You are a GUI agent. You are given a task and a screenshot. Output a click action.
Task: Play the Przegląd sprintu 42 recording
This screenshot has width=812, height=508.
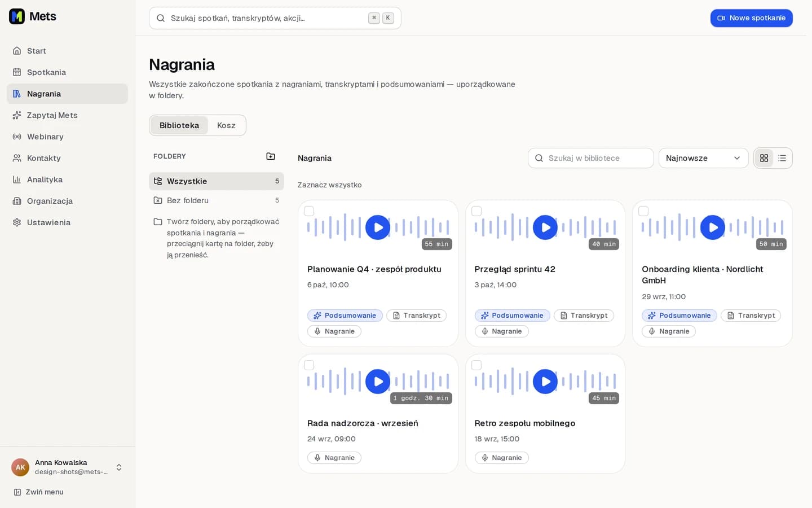(x=545, y=227)
